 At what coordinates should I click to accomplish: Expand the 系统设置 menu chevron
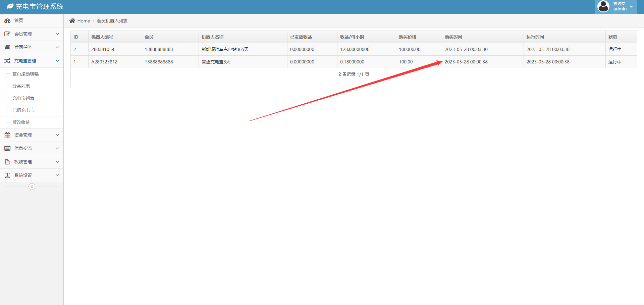click(x=57, y=175)
